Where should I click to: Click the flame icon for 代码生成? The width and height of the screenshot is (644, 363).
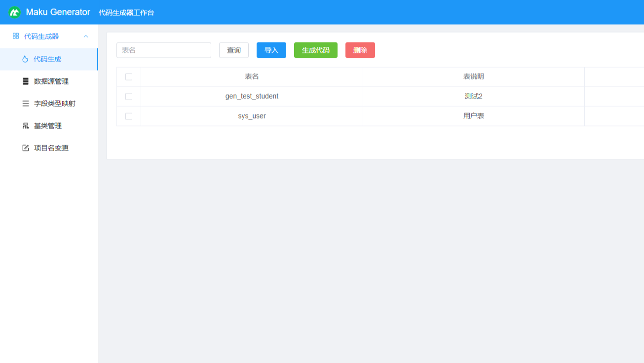coord(25,59)
